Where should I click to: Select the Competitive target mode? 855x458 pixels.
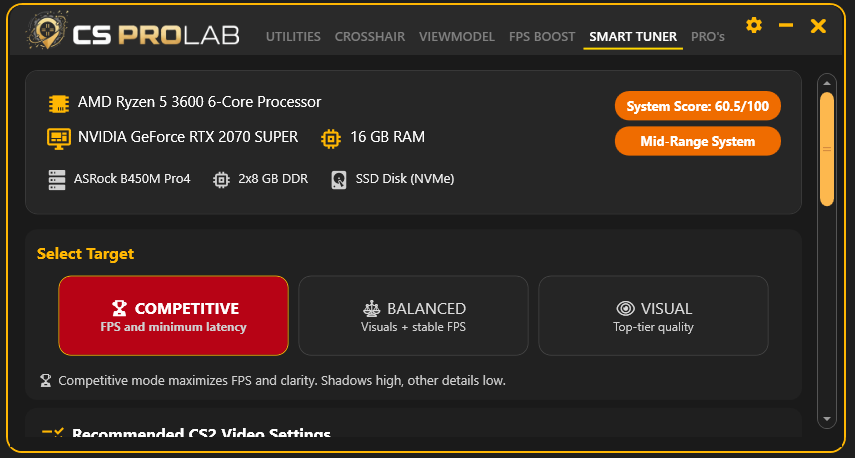[x=173, y=316]
